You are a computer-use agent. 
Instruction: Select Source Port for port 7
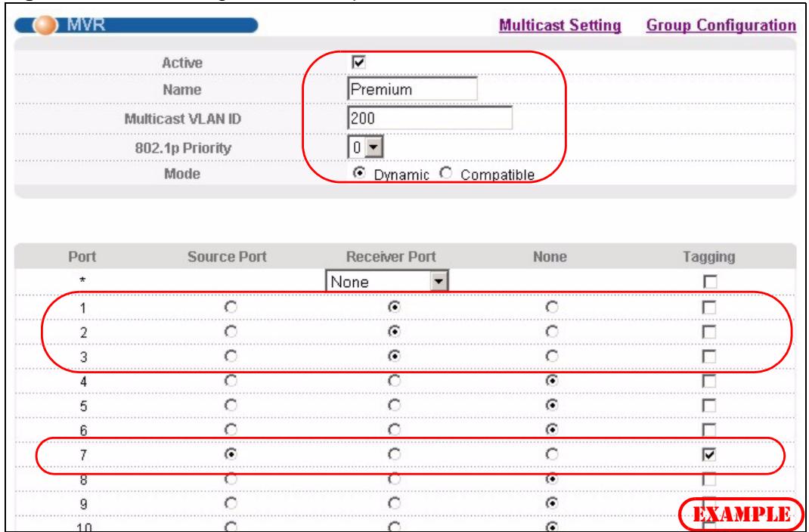(231, 453)
